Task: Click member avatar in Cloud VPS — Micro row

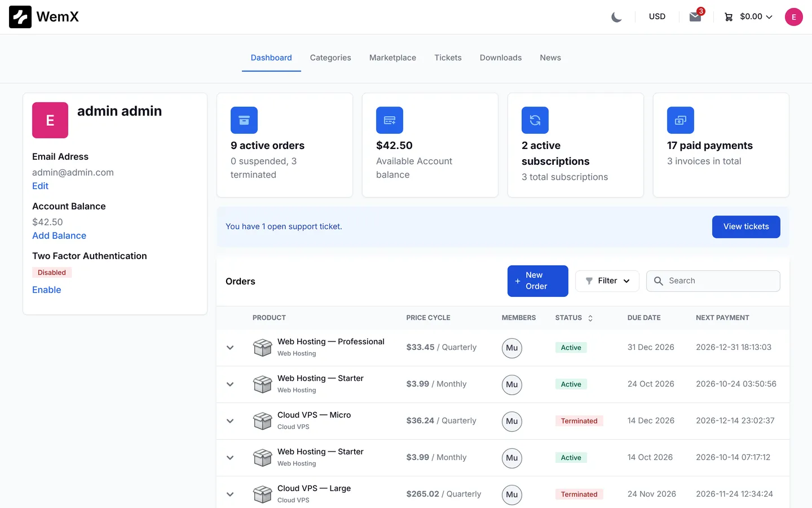Action: pyautogui.click(x=512, y=421)
